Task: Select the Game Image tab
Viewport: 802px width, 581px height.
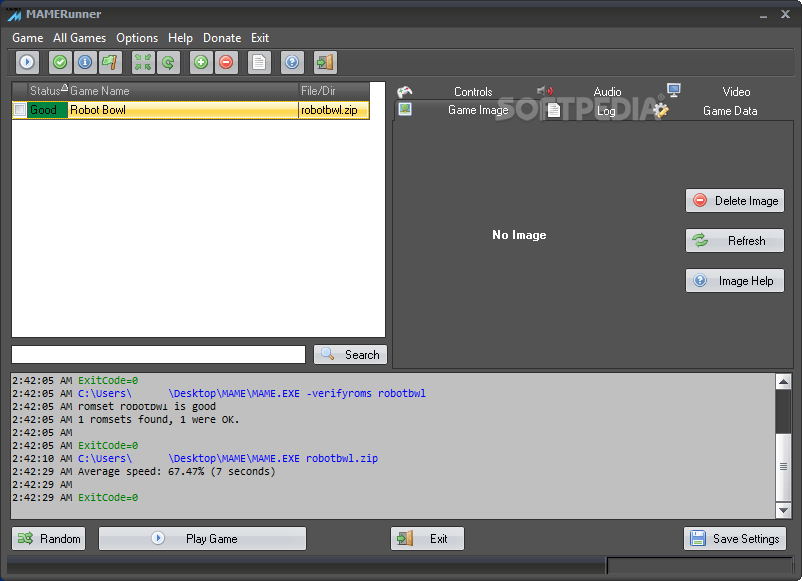Action: pos(478,110)
